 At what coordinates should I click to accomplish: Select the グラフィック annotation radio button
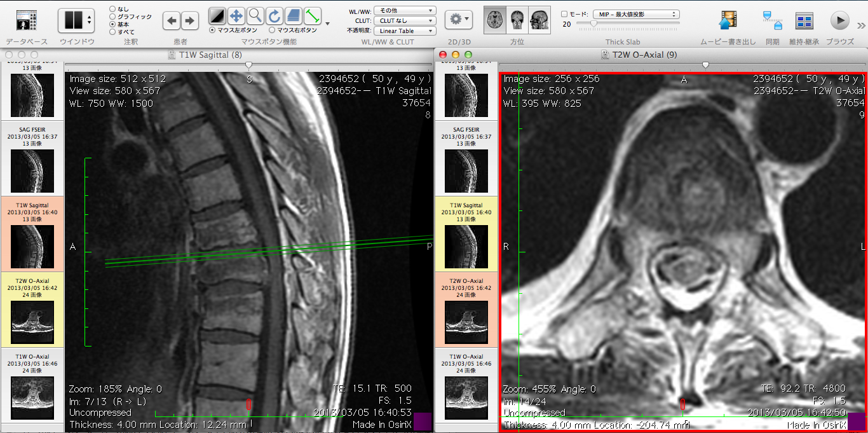click(112, 17)
